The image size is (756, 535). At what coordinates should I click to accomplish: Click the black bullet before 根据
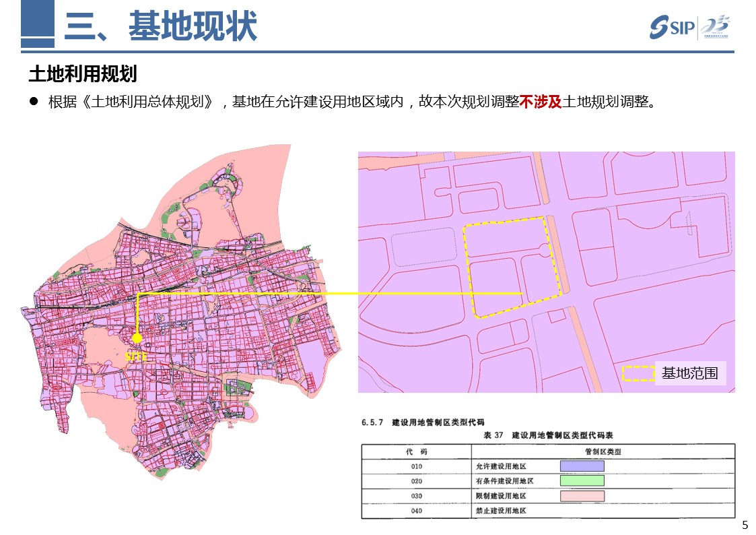(33, 102)
